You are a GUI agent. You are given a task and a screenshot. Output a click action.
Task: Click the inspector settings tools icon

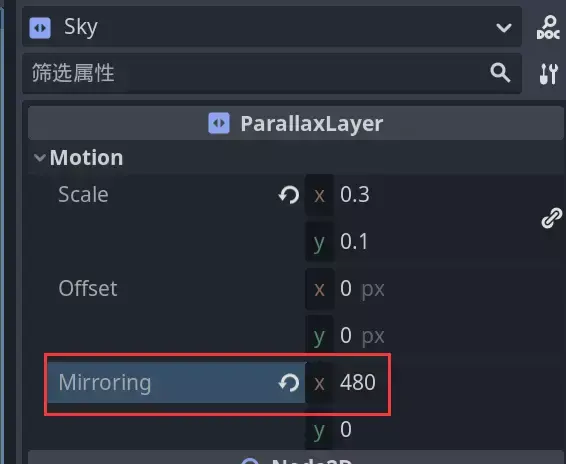[x=549, y=74]
